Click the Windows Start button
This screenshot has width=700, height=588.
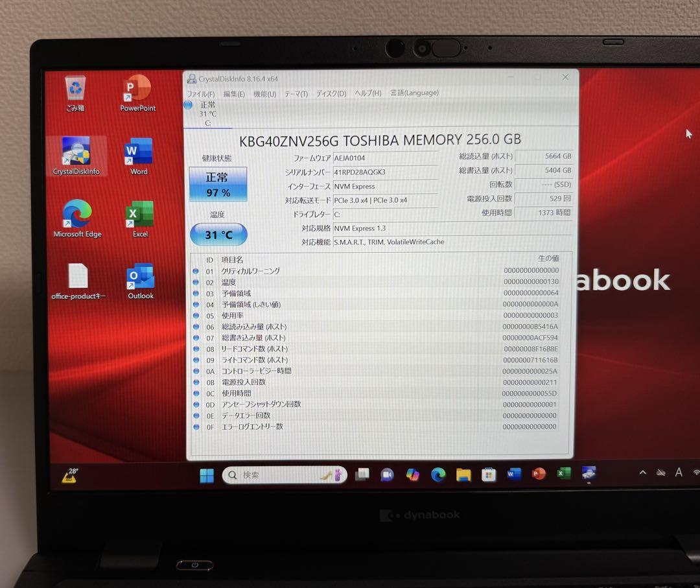(206, 475)
